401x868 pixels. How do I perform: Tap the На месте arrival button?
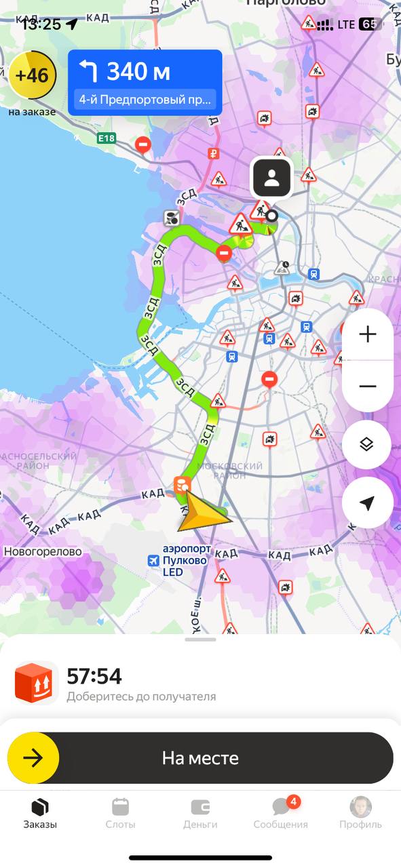pyautogui.click(x=200, y=758)
